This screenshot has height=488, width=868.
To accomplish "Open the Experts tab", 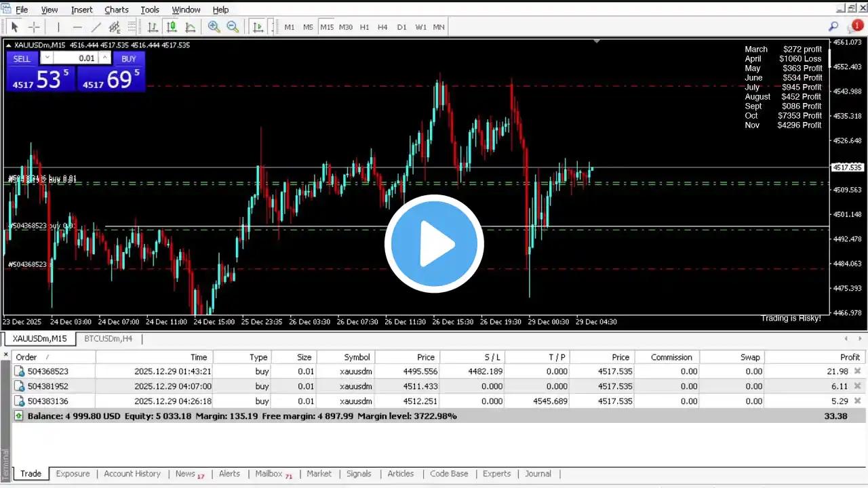I will 496,474.
